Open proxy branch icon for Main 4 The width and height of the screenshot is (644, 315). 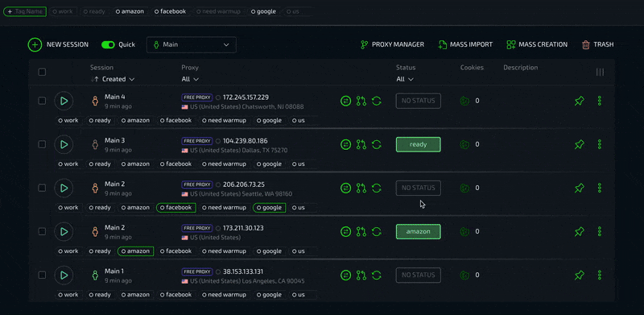361,101
